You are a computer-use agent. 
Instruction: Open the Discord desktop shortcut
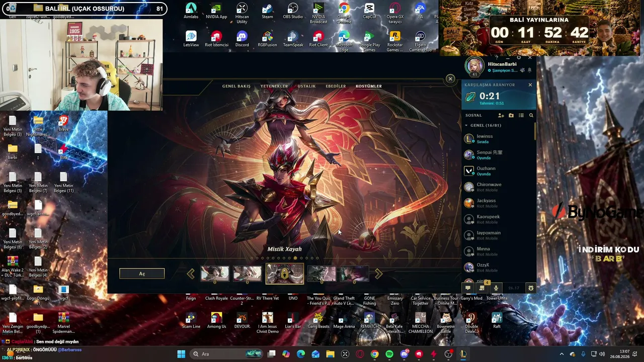tap(242, 39)
